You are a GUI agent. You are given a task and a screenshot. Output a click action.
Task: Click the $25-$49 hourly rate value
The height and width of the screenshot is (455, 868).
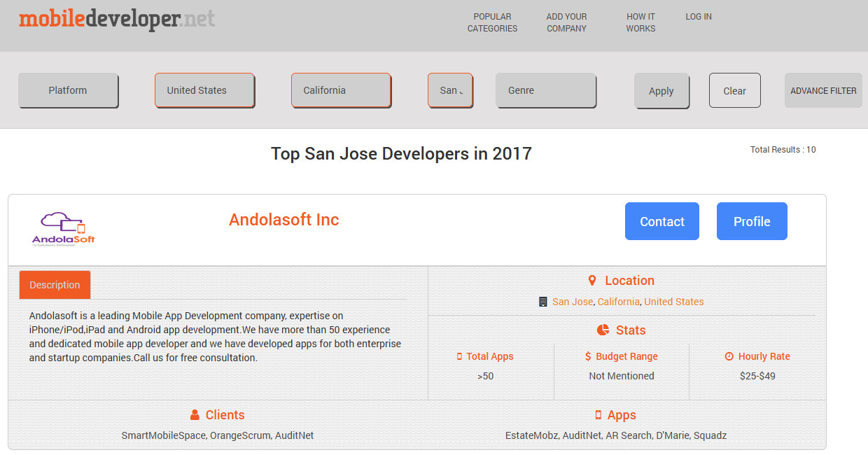pos(757,376)
